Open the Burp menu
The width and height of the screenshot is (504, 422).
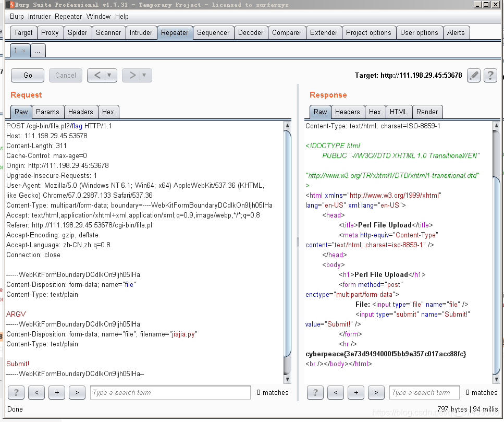coord(17,16)
